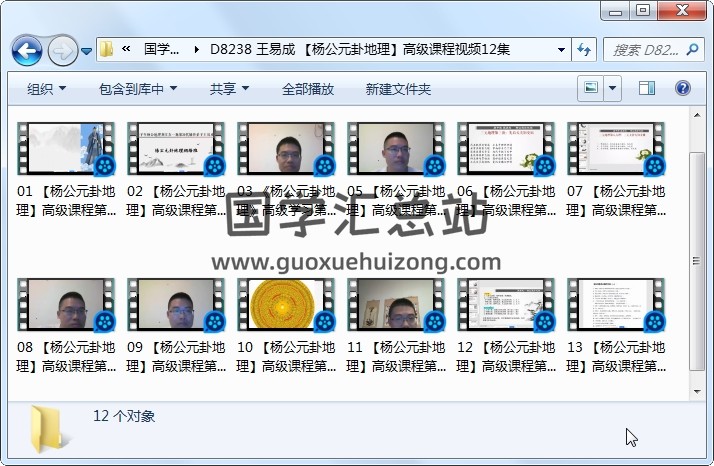
Task: Click the 新建文件夹 button
Action: tap(398, 89)
